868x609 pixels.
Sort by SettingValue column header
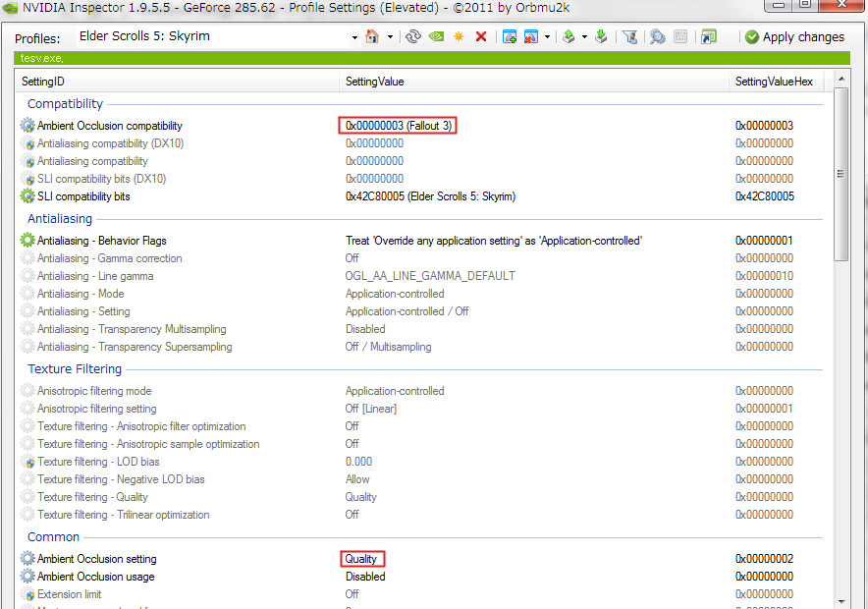tap(533, 82)
